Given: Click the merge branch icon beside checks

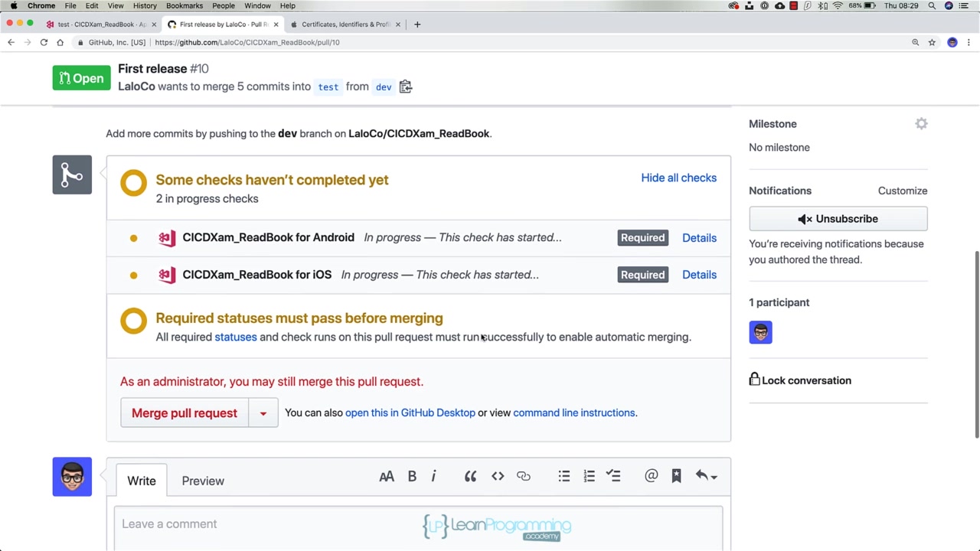Looking at the screenshot, I should pyautogui.click(x=72, y=174).
